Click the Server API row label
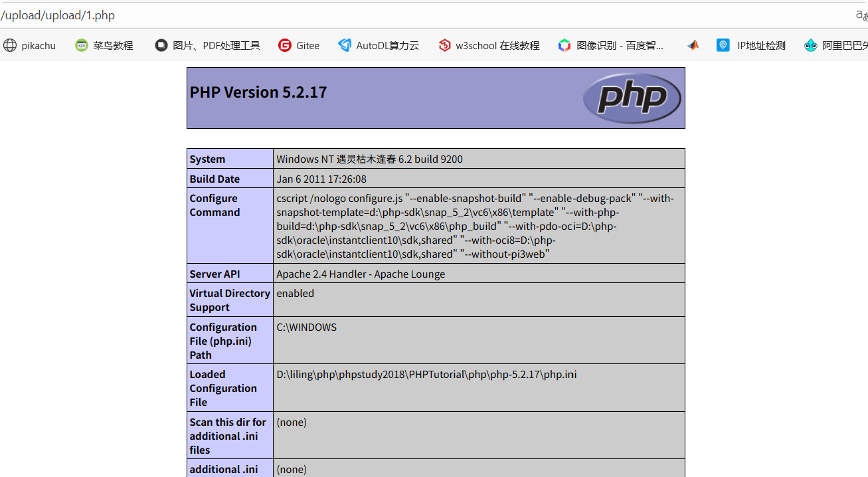868x477 pixels. pos(215,274)
